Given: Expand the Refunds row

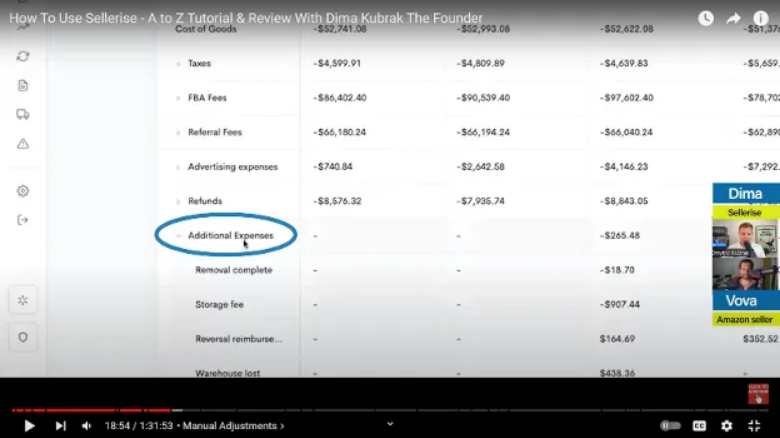Looking at the screenshot, I should coord(178,202).
